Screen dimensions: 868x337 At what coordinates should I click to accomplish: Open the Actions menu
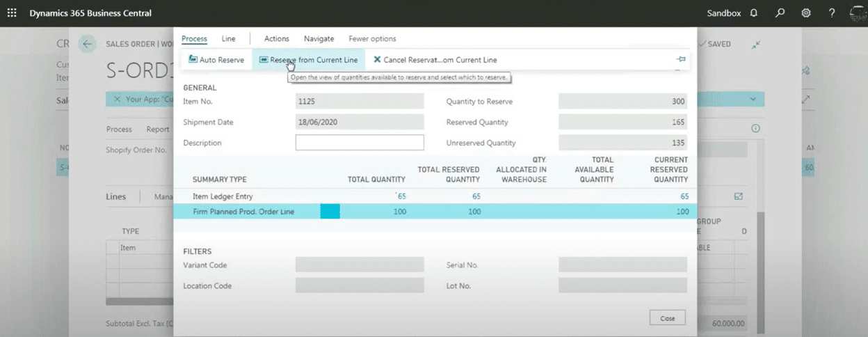point(277,39)
